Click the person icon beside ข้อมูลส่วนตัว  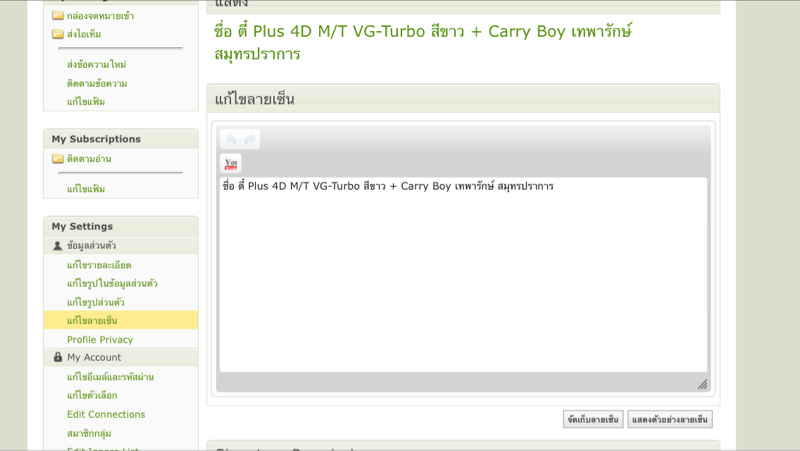pyautogui.click(x=58, y=246)
